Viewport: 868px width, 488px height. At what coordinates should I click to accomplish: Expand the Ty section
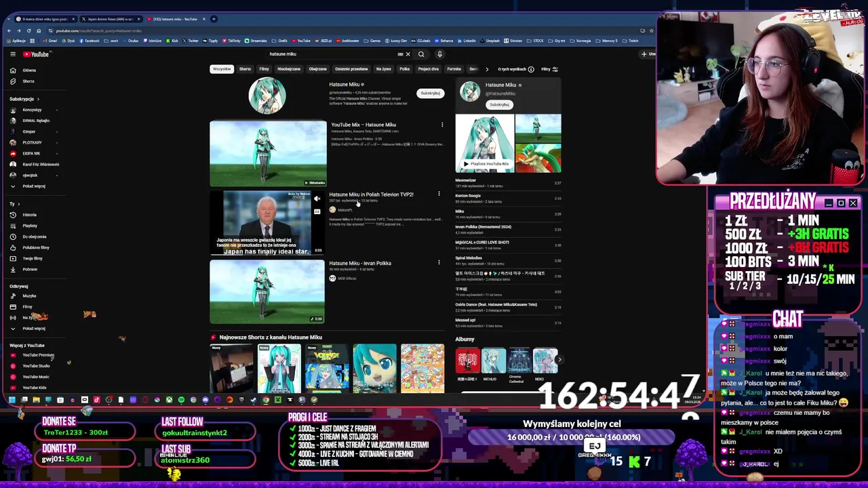(x=15, y=204)
